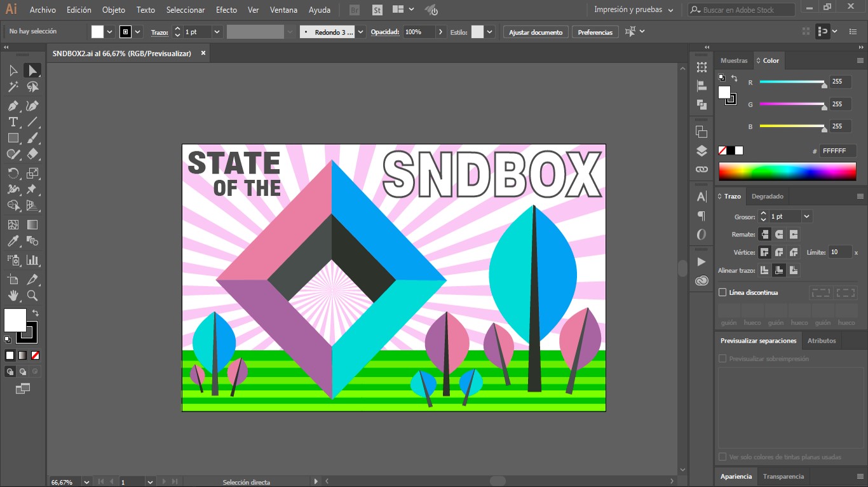The height and width of the screenshot is (487, 868).
Task: Set Remate to the projecting cap option
Action: 793,235
